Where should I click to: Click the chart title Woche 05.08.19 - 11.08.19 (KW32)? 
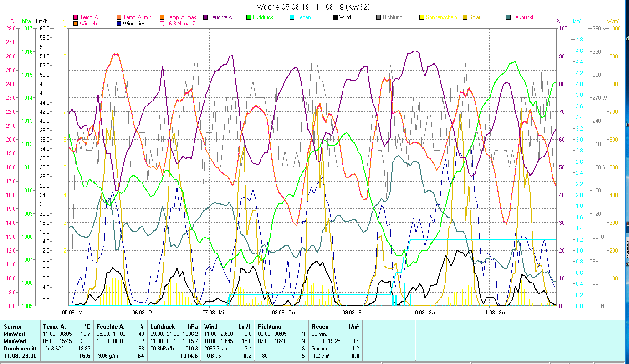[x=313, y=7]
